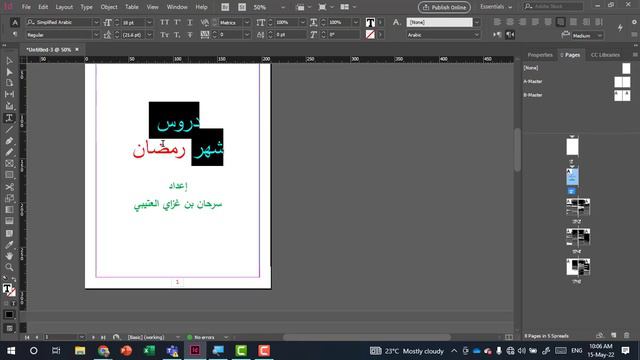Open Excel from the Windows taskbar
The height and width of the screenshot is (360, 640).
[x=149, y=351]
